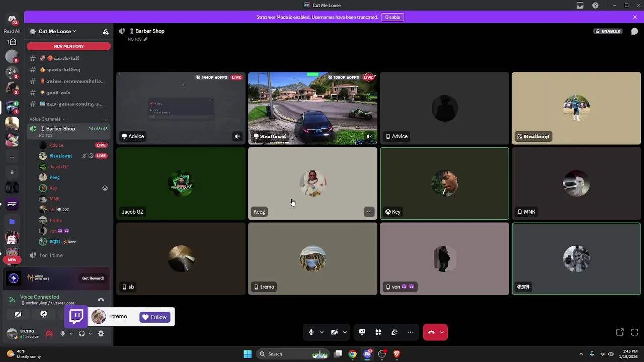Viewport: 644px width, 362px height.
Task: Pop out the call window
Action: pos(620,332)
